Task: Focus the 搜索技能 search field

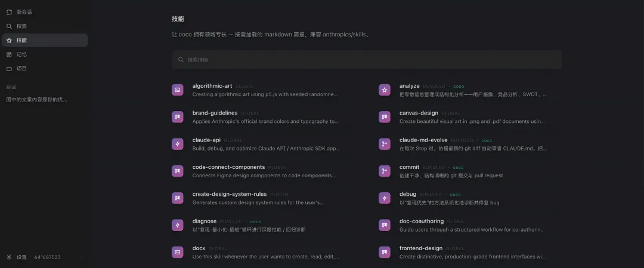Action: tap(367, 60)
